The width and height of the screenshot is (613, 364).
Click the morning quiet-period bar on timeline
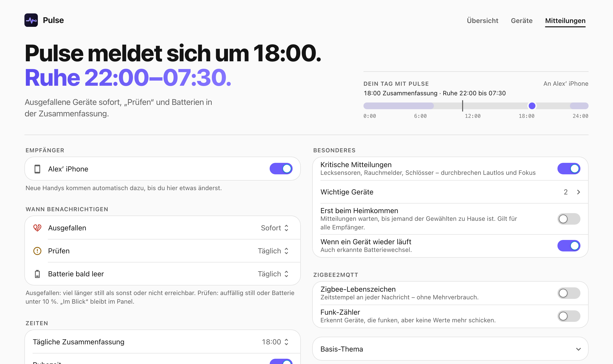[x=398, y=106]
